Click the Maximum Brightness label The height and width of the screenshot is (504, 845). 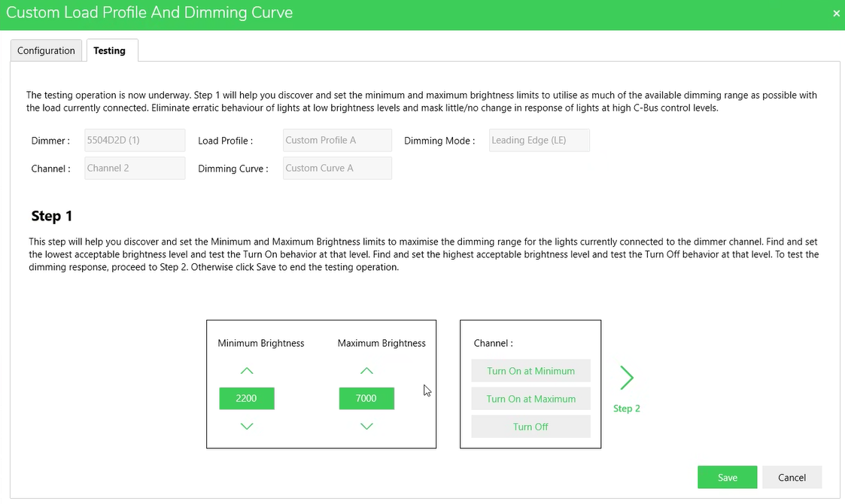click(381, 343)
